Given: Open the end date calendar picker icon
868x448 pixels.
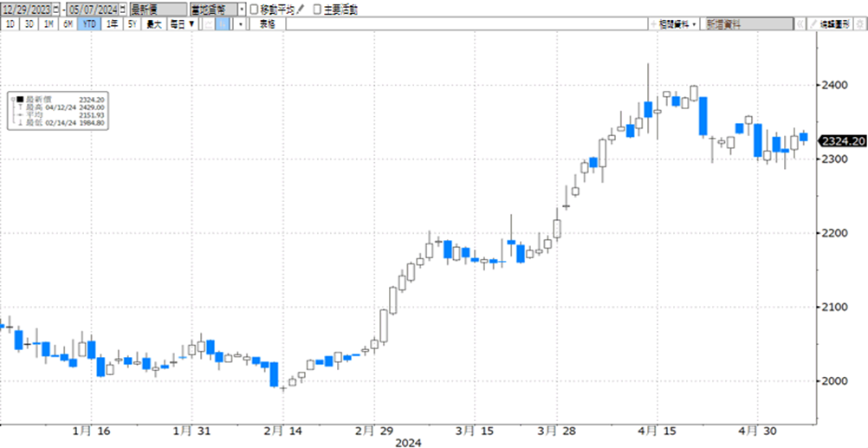Looking at the screenshot, I should point(122,10).
